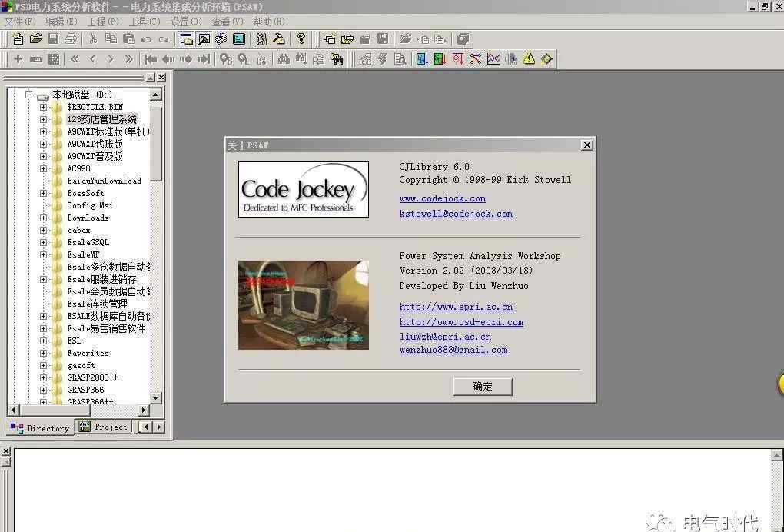
Task: Click the Cut scissors icon
Action: pos(93,39)
